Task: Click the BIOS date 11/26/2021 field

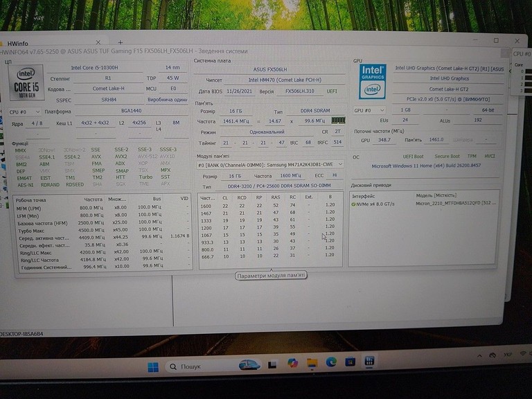Action: 239,91
